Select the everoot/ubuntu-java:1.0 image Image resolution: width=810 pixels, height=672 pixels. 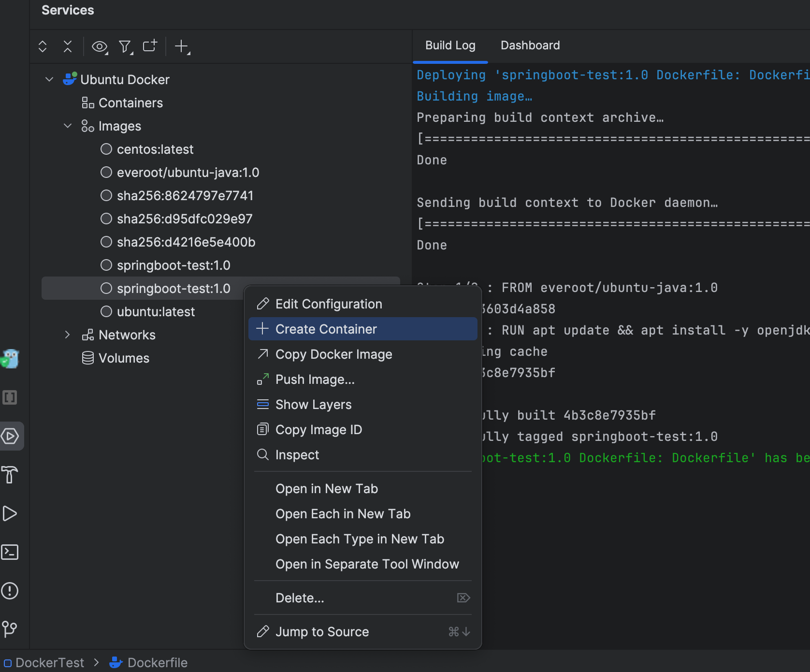(188, 172)
